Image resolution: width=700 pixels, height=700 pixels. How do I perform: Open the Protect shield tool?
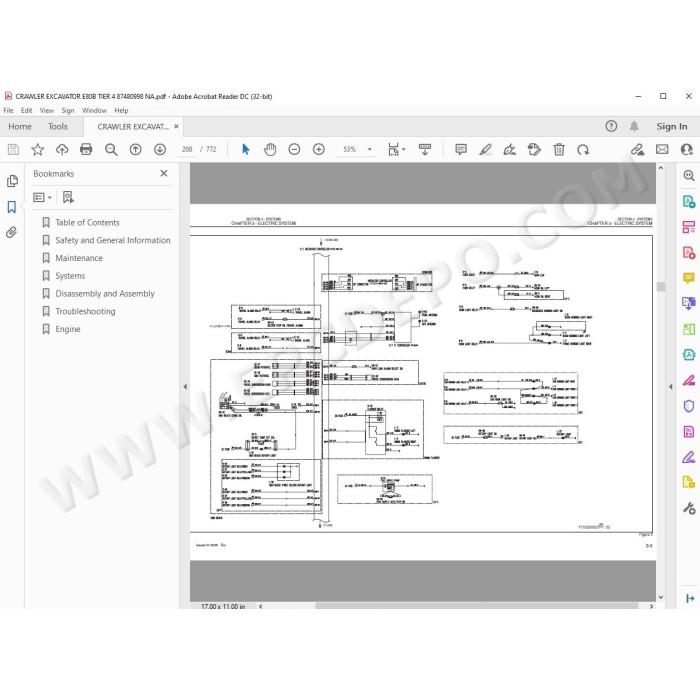click(689, 406)
